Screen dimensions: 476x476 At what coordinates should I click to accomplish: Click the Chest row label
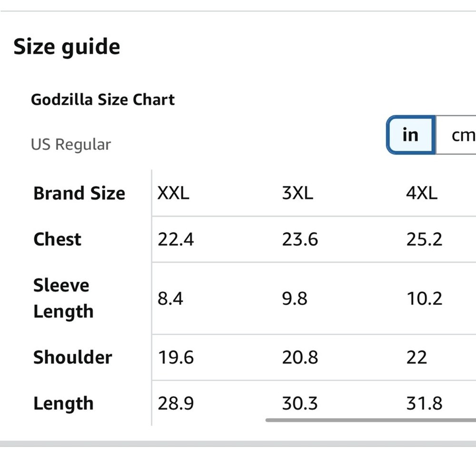pos(57,239)
